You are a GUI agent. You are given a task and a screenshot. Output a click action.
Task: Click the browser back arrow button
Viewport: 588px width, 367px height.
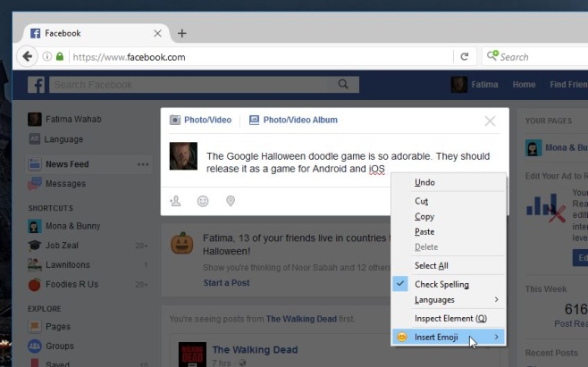pos(27,56)
